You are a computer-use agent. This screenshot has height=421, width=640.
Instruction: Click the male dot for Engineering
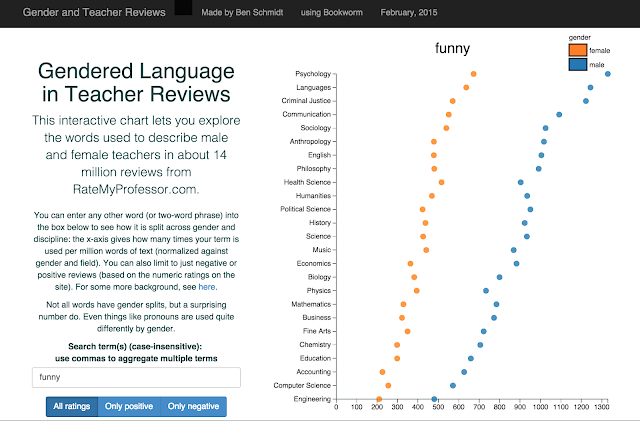434,399
